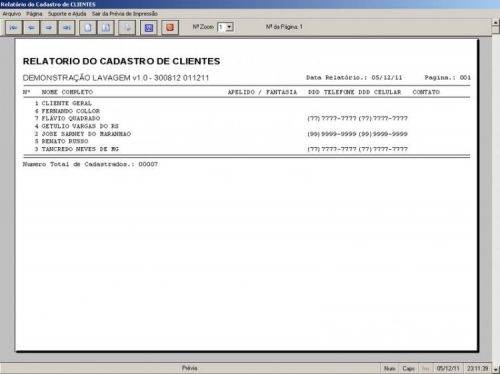Viewport: 500px width, 374px height.
Task: Click the blue print icon in the toolbar
Action: (149, 28)
